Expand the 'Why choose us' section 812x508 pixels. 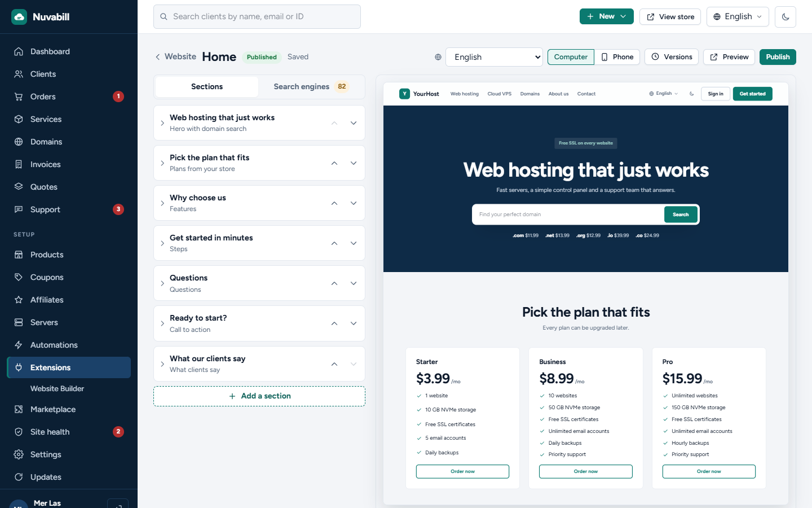coord(162,203)
